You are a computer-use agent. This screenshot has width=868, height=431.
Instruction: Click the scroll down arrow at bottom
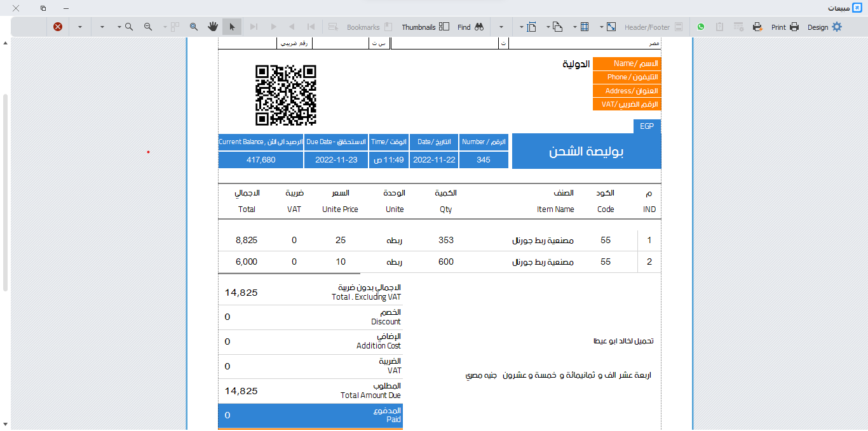[6, 423]
